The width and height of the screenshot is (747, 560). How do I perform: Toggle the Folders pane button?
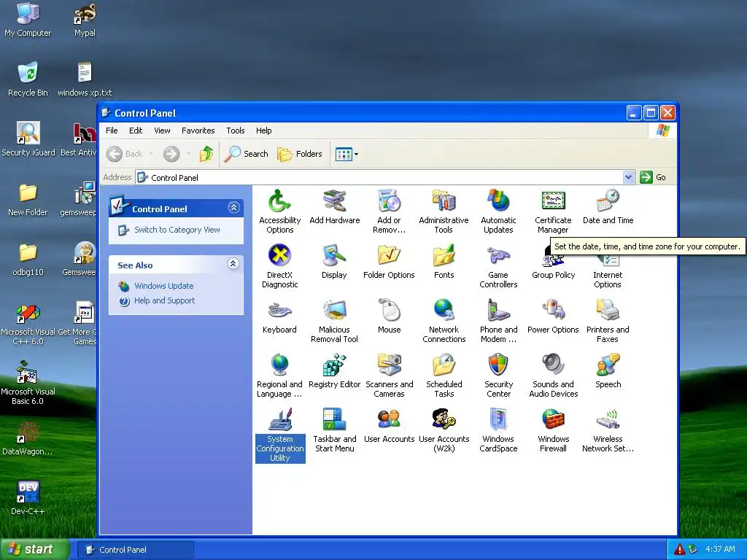click(300, 154)
